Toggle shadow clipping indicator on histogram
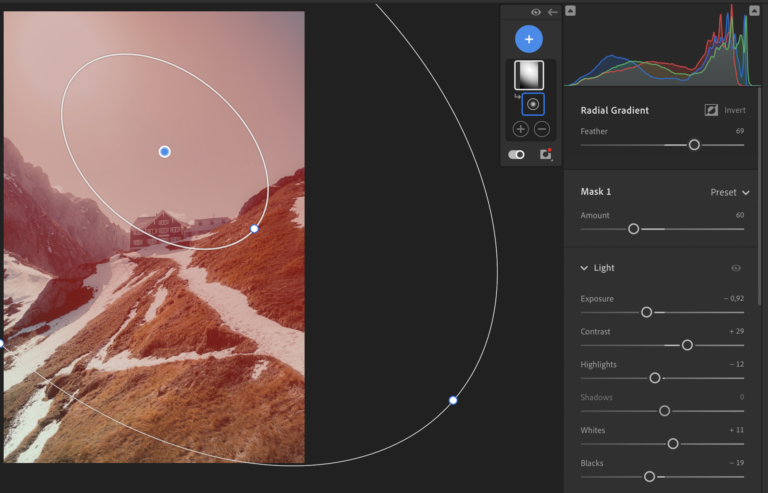 pyautogui.click(x=570, y=11)
